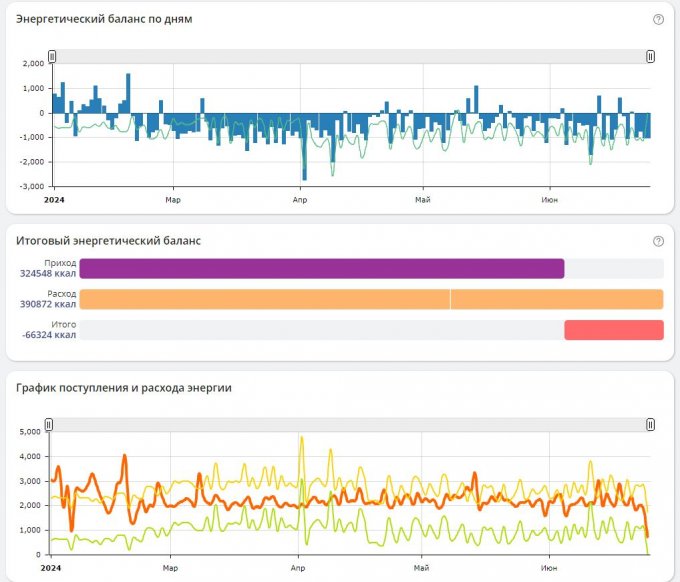The width and height of the screenshot is (680, 582).
Task: Open help for the daily energy balance chart
Action: tap(658, 19)
